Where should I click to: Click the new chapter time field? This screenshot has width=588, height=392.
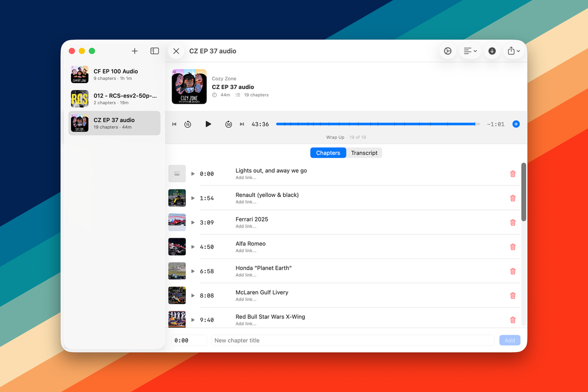[189, 340]
